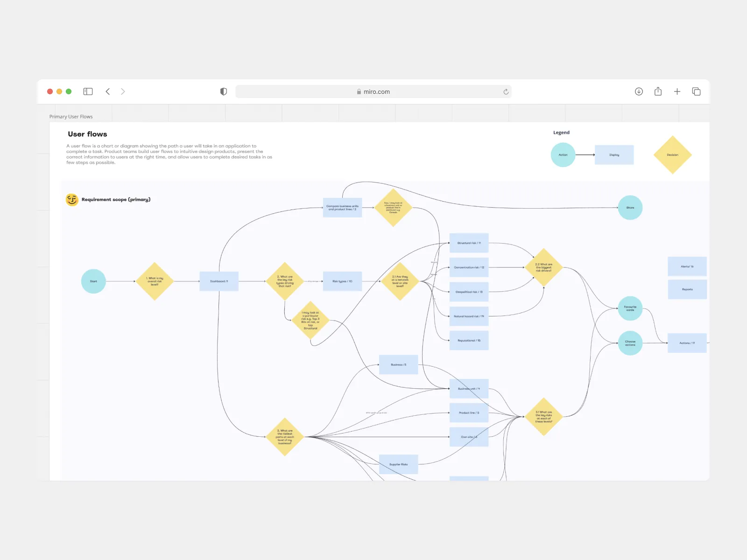Click the smiley emoji beside Requirement scope
The image size is (747, 560).
[x=72, y=200]
